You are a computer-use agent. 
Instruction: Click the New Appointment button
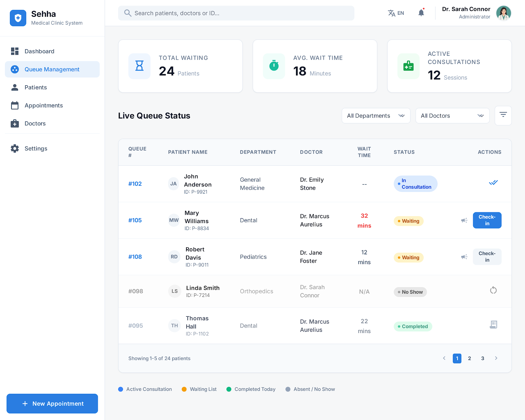pos(52,404)
